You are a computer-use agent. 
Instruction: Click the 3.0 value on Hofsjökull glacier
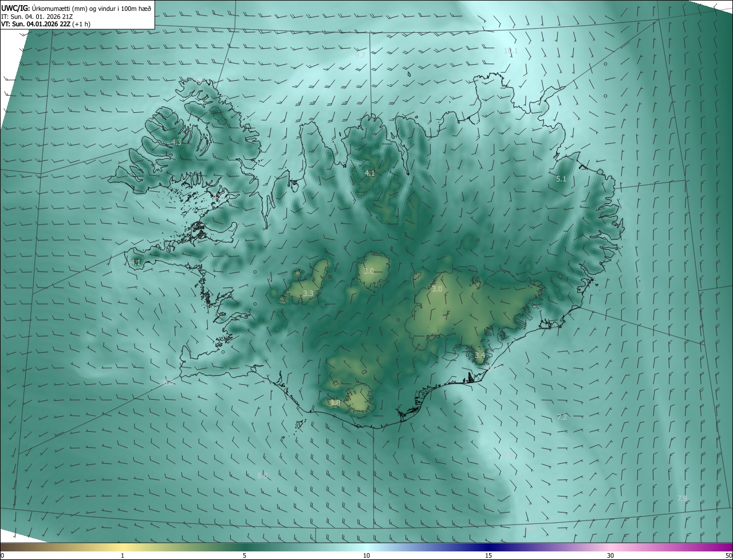pos(369,271)
